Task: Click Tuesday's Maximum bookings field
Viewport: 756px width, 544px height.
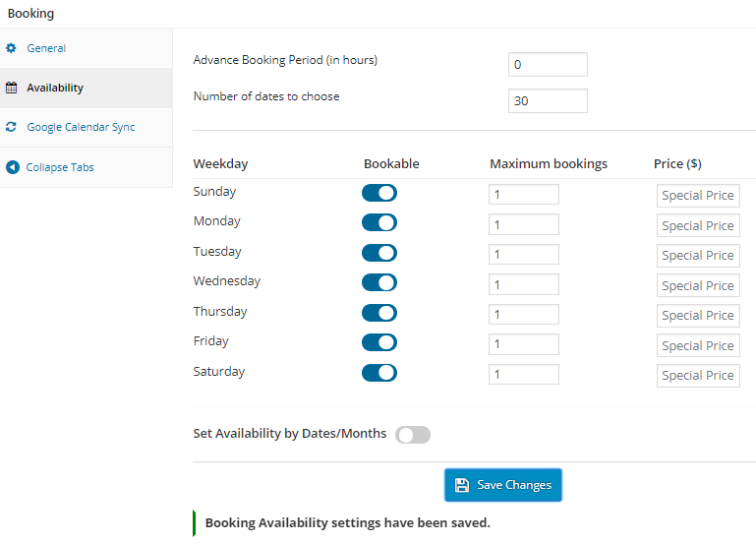Action: click(523, 255)
